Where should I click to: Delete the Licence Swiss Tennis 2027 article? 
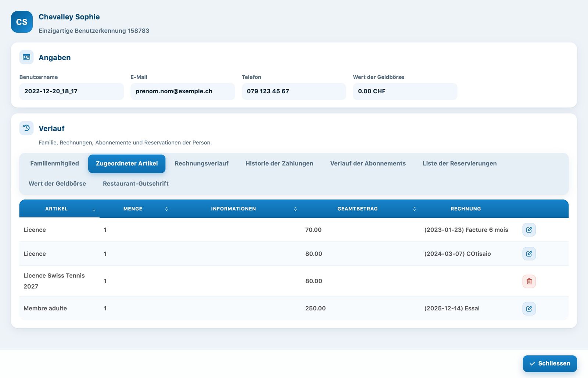(529, 281)
